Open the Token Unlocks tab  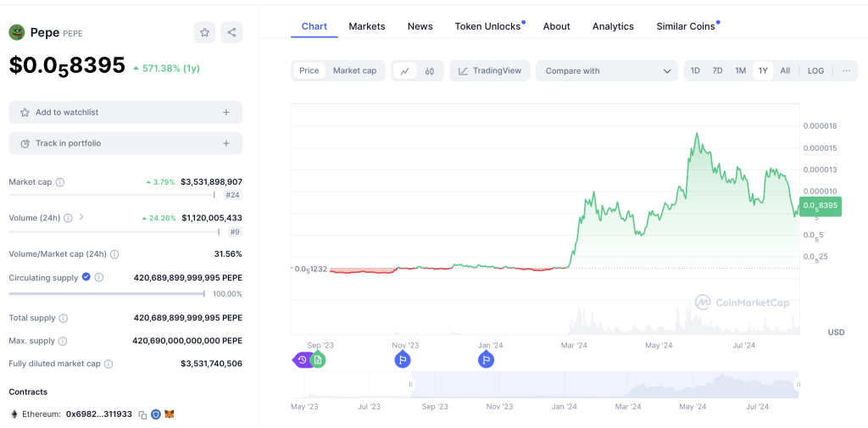(487, 26)
